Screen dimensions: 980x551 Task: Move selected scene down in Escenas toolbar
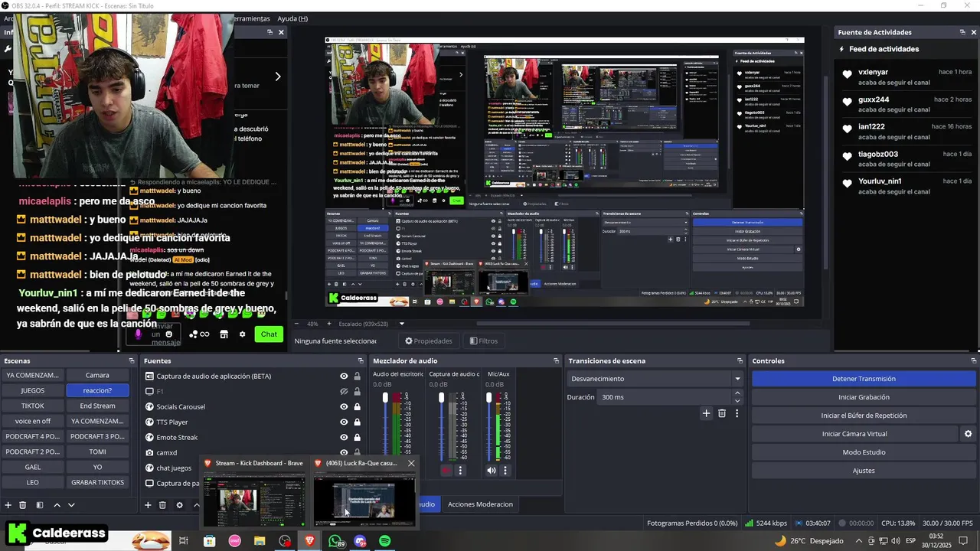click(71, 505)
